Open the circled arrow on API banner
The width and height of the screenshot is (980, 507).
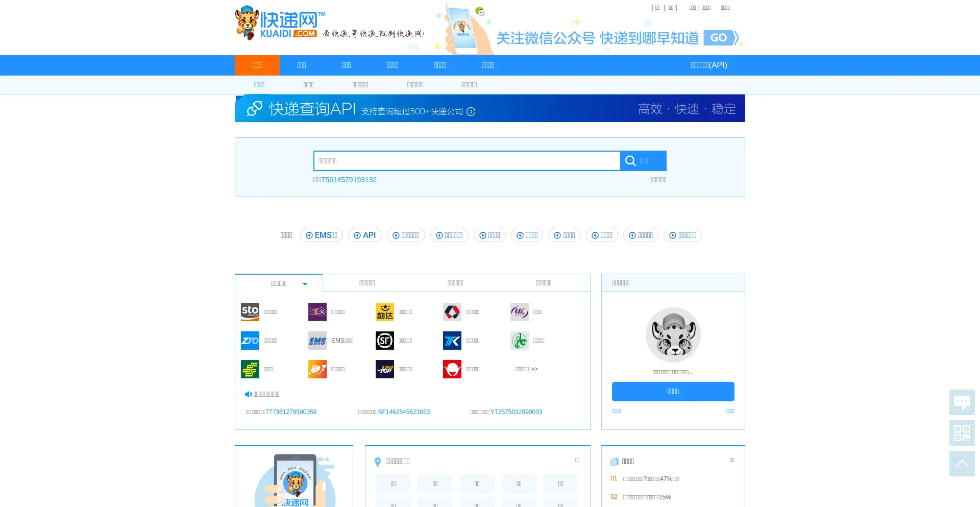pos(471,112)
